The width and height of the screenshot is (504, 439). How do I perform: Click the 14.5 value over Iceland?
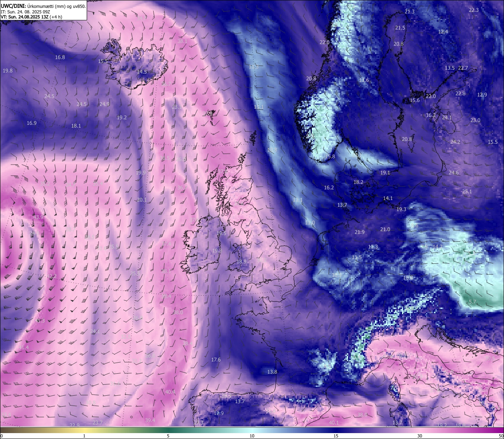pos(142,72)
